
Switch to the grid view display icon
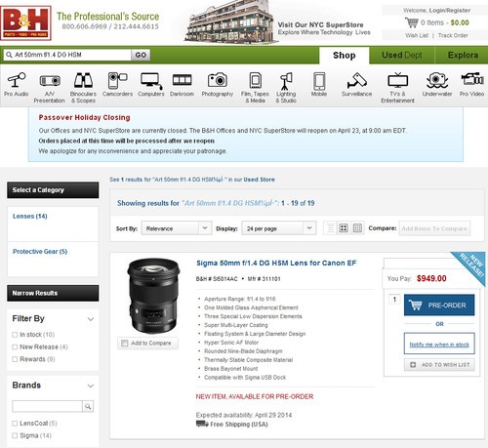[344, 228]
